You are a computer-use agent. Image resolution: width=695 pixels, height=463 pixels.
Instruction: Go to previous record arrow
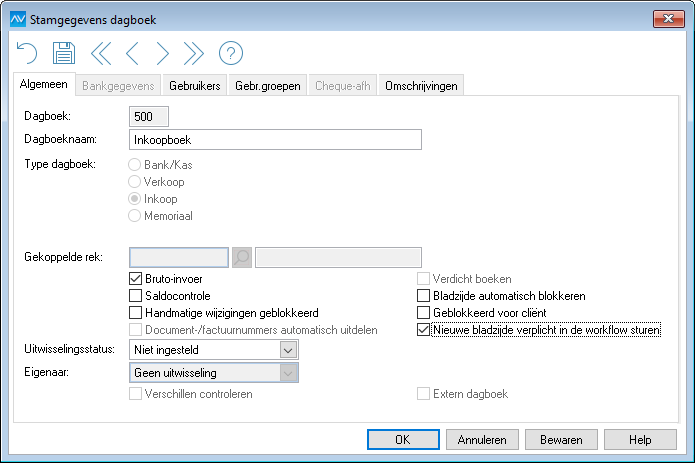(133, 53)
